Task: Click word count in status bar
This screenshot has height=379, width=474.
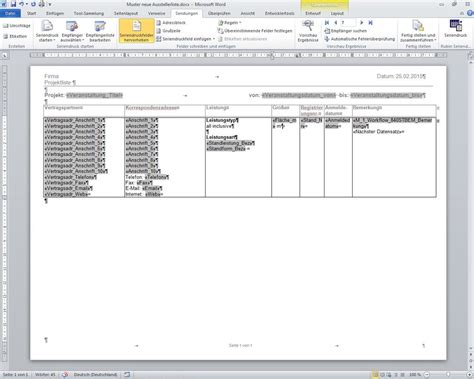Action: pyautogui.click(x=45, y=375)
